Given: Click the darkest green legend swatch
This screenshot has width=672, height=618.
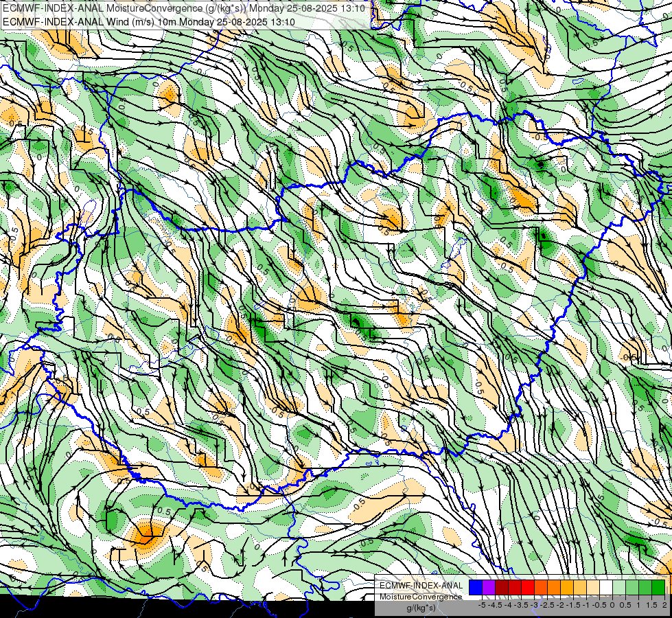Looking at the screenshot, I should click(658, 587).
